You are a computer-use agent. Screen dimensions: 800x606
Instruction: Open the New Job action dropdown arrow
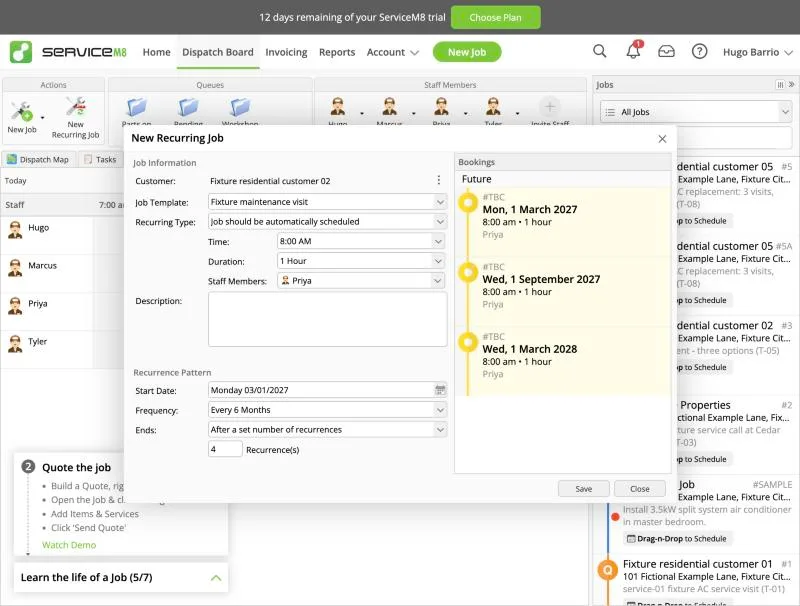click(x=42, y=118)
